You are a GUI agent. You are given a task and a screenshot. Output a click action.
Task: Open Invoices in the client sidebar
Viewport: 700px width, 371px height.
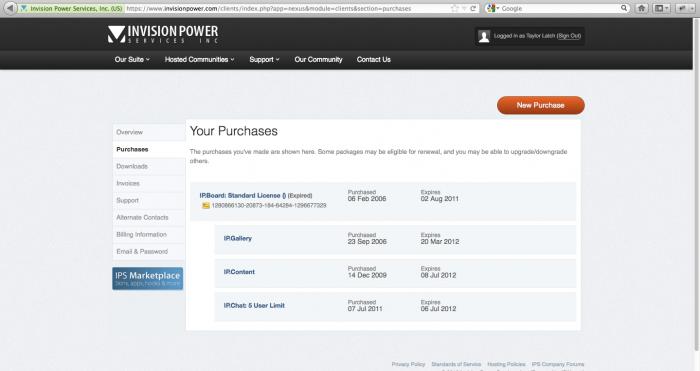tap(149, 183)
